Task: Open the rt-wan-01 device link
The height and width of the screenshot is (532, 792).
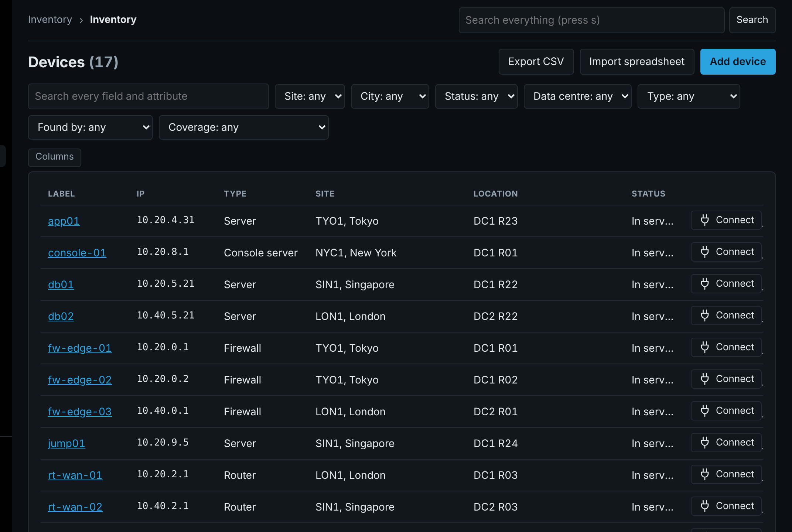Action: click(x=75, y=475)
